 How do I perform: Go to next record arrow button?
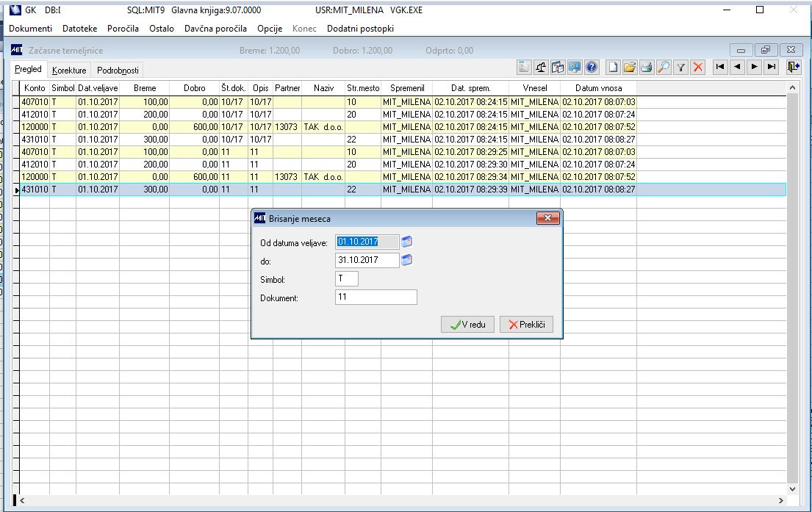tap(754, 68)
